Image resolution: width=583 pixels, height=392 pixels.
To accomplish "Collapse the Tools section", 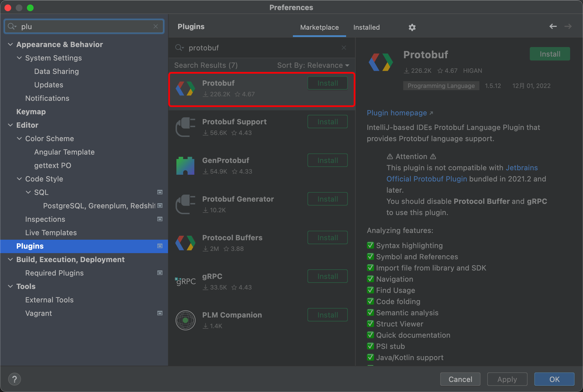I will click(10, 286).
